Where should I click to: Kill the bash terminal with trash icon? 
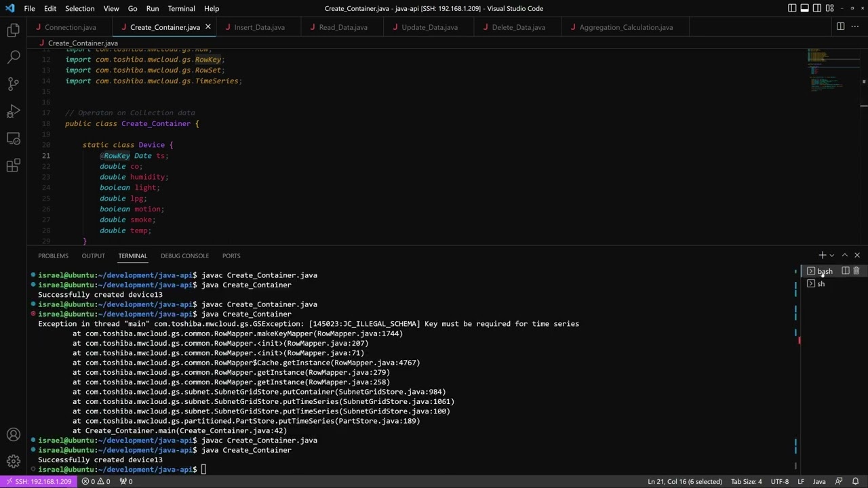pyautogui.click(x=856, y=271)
